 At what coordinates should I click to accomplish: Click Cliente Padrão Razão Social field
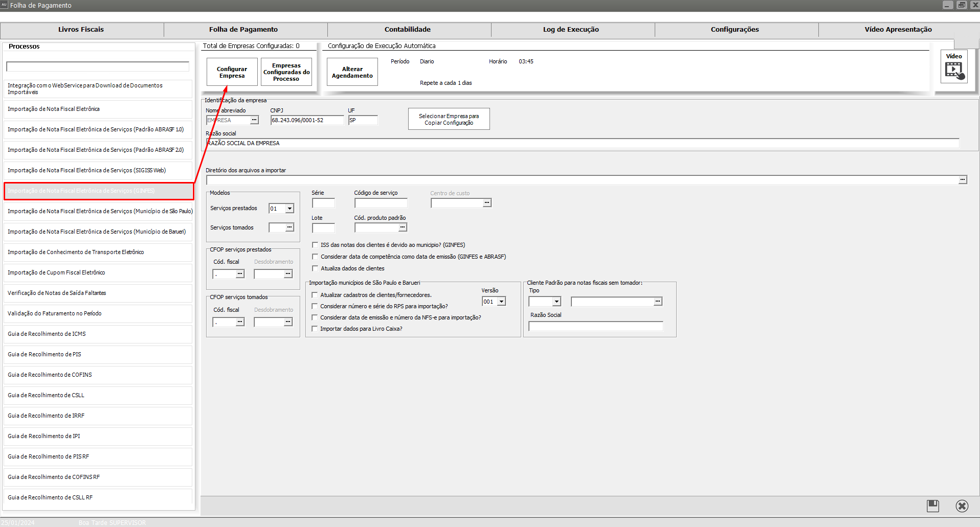pos(596,326)
